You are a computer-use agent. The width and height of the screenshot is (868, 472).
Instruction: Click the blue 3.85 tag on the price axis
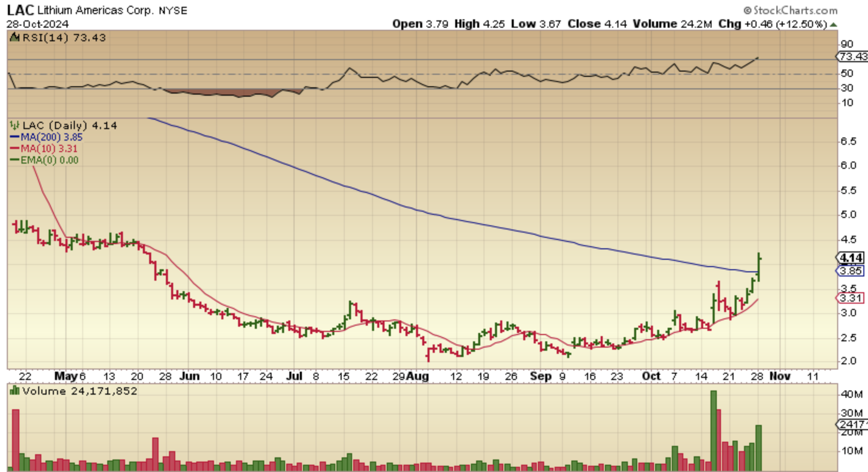[851, 271]
